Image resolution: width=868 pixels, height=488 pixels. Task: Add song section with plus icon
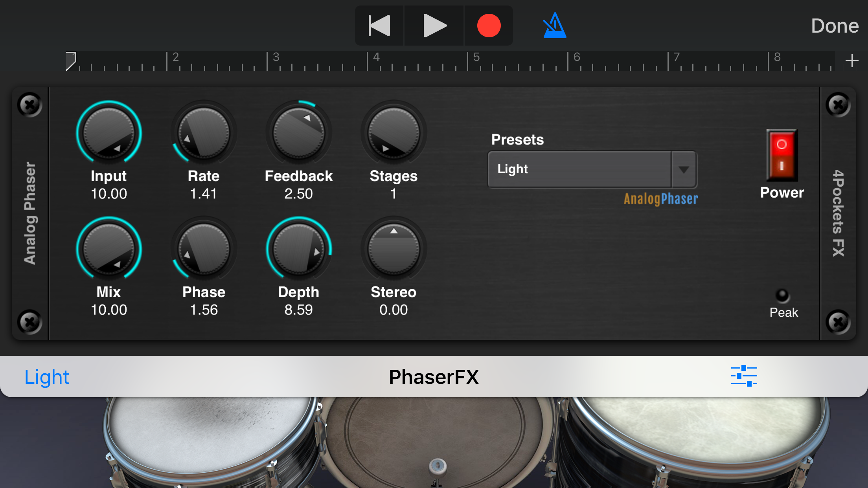tap(851, 61)
